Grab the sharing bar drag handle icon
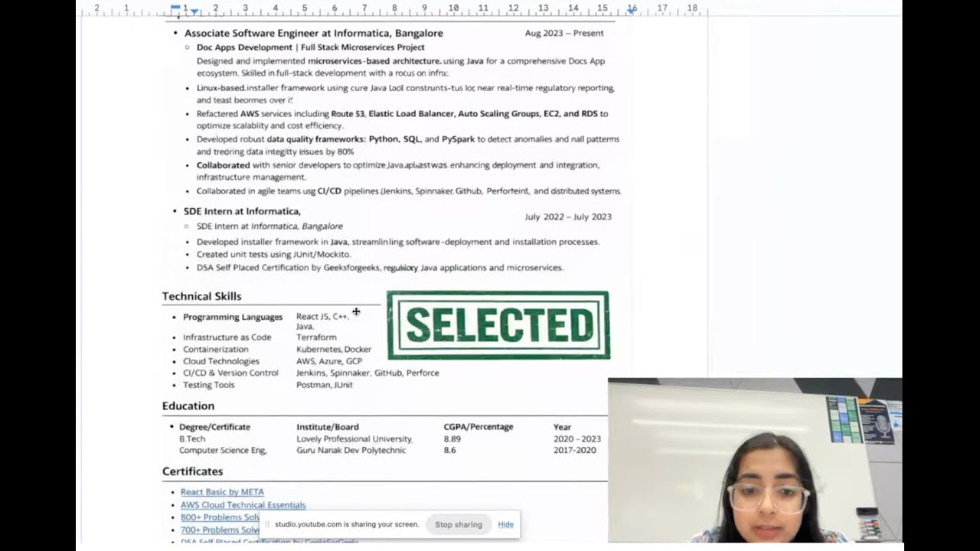The height and width of the screenshot is (551, 980). tap(267, 524)
